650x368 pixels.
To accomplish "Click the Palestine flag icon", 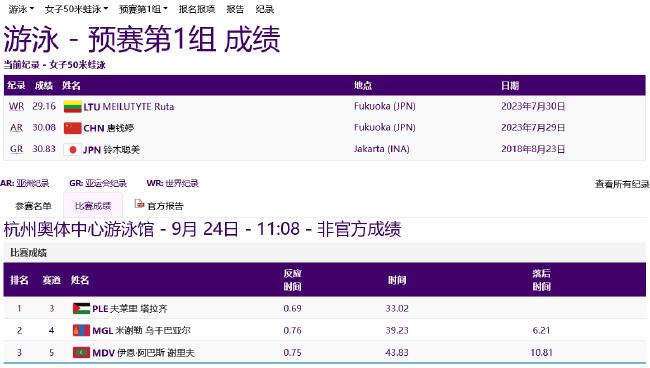I will tap(81, 308).
